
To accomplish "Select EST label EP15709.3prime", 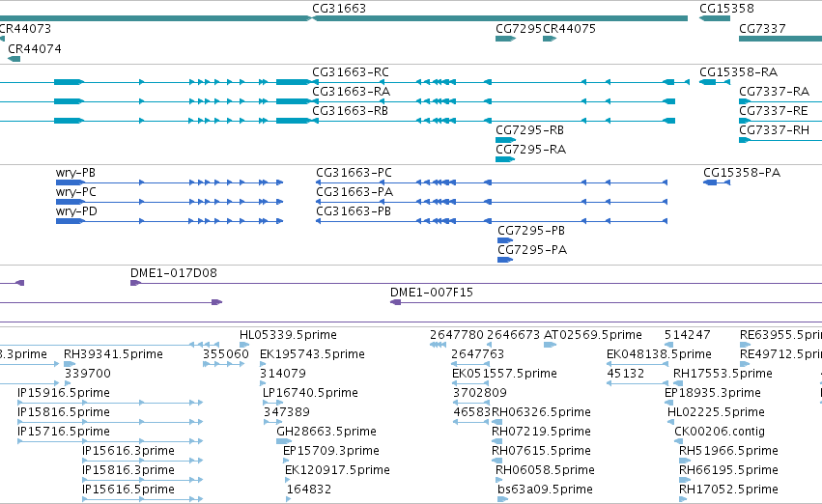I will click(x=330, y=451).
